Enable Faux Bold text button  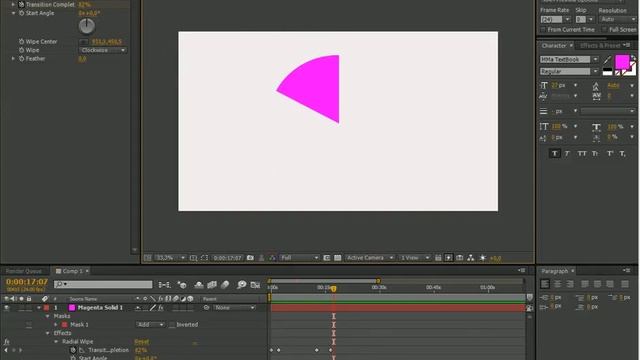coord(554,154)
